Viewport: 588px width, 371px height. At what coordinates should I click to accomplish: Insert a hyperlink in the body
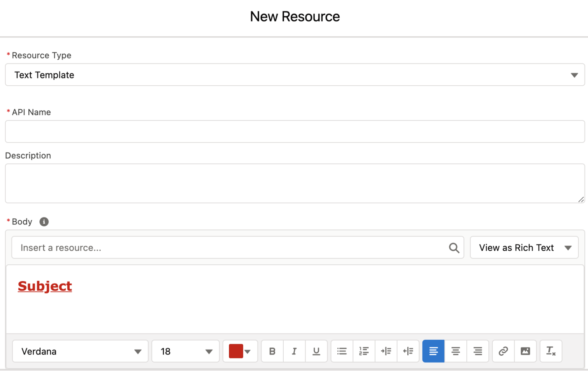pyautogui.click(x=503, y=351)
